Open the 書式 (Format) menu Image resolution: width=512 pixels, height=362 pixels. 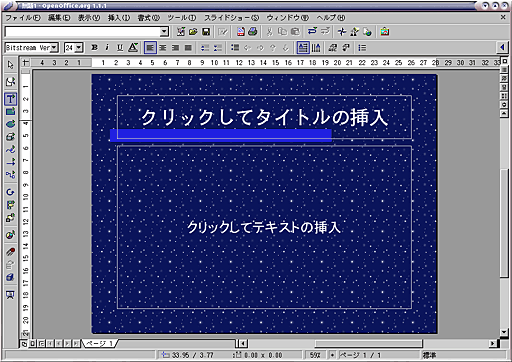(149, 18)
